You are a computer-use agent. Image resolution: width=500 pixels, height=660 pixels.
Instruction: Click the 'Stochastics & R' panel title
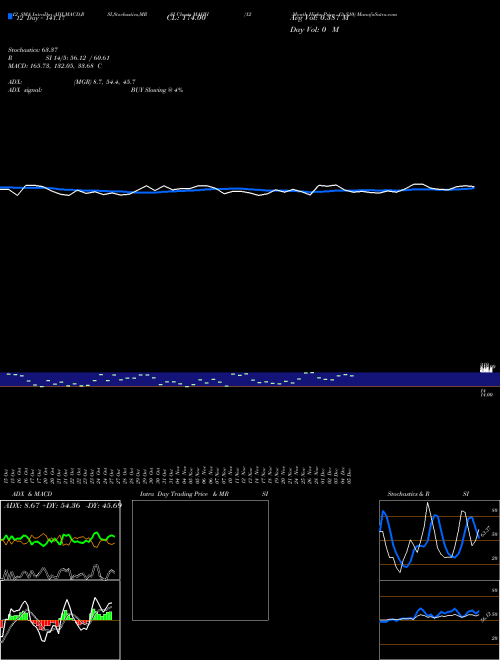(x=408, y=494)
